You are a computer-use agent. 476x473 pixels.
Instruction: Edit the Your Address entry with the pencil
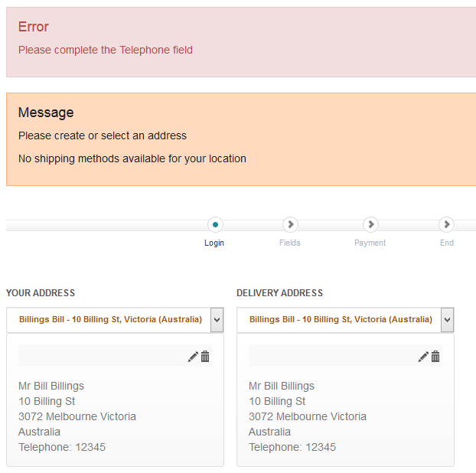[x=193, y=357]
